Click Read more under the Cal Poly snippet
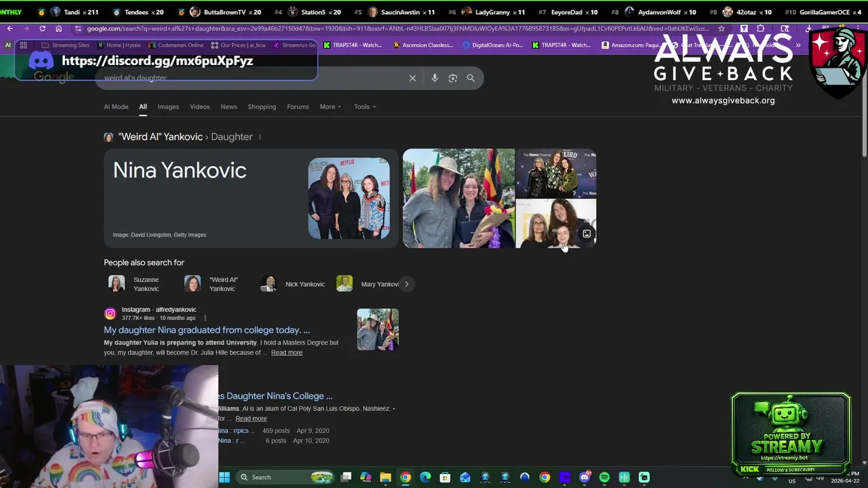Viewport: 868px width, 488px height. 251,418
